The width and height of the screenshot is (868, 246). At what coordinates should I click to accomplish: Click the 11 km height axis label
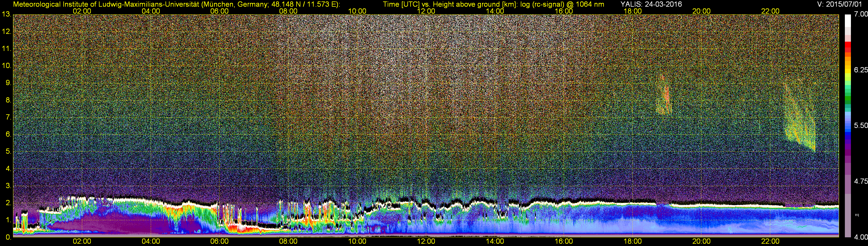coord(6,49)
